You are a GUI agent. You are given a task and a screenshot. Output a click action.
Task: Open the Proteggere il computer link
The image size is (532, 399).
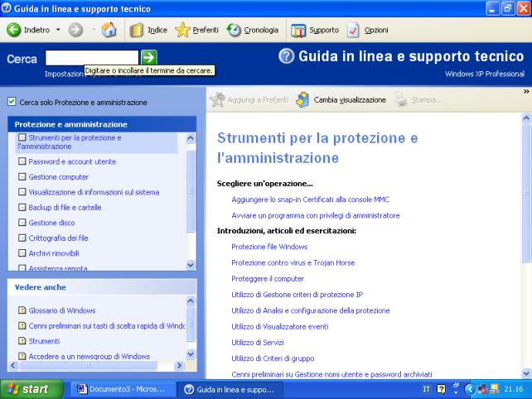click(x=268, y=279)
